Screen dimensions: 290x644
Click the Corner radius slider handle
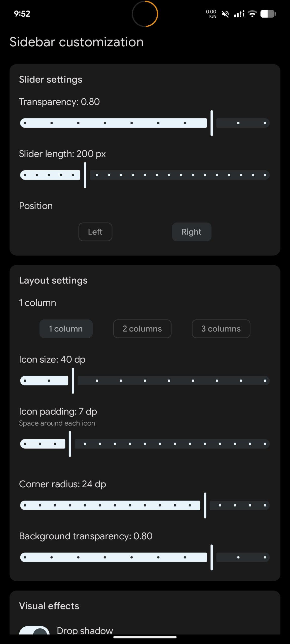tap(205, 505)
